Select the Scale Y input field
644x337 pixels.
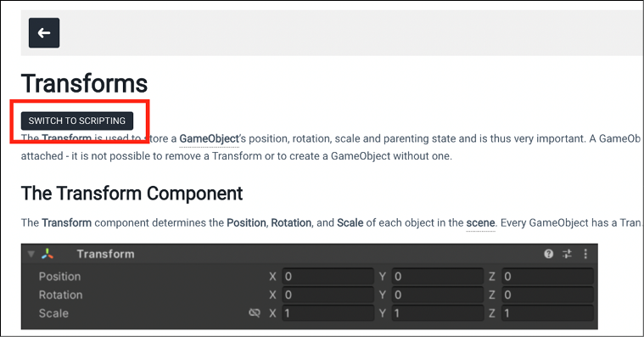tap(438, 313)
